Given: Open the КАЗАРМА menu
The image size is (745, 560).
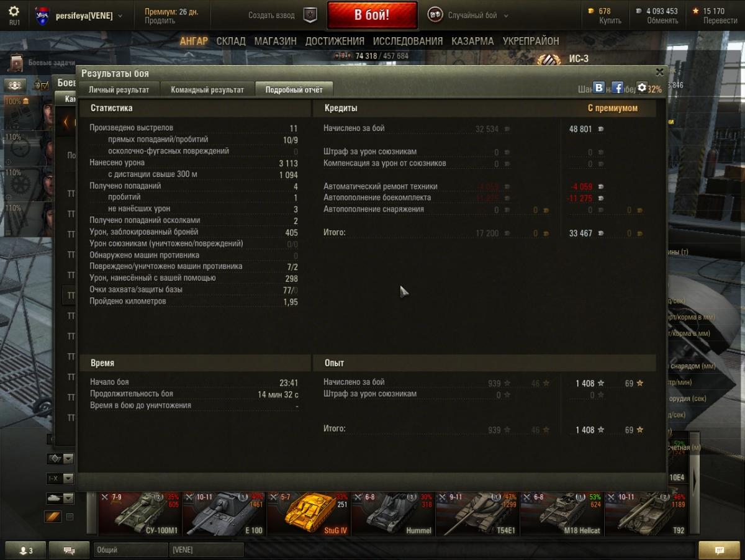Looking at the screenshot, I should tap(473, 41).
